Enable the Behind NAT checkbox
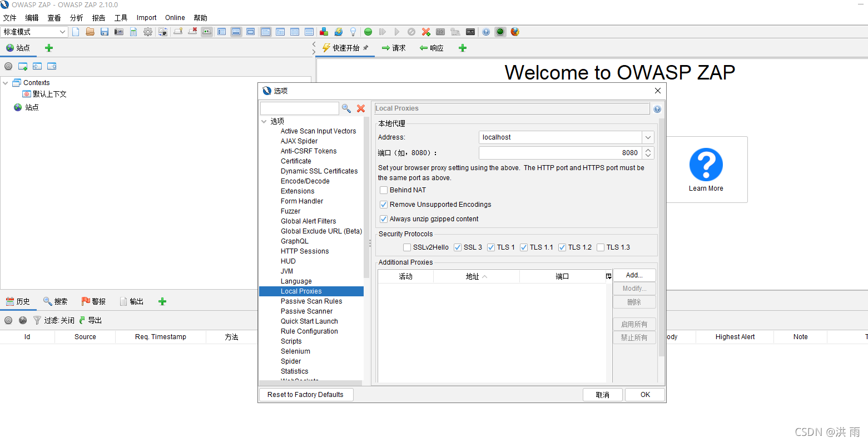This screenshot has width=868, height=442. [x=384, y=190]
